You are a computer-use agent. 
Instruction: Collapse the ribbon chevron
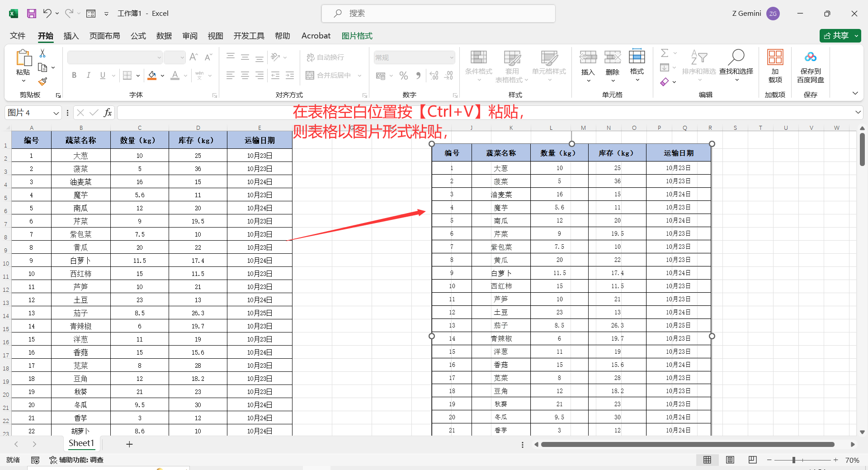855,93
